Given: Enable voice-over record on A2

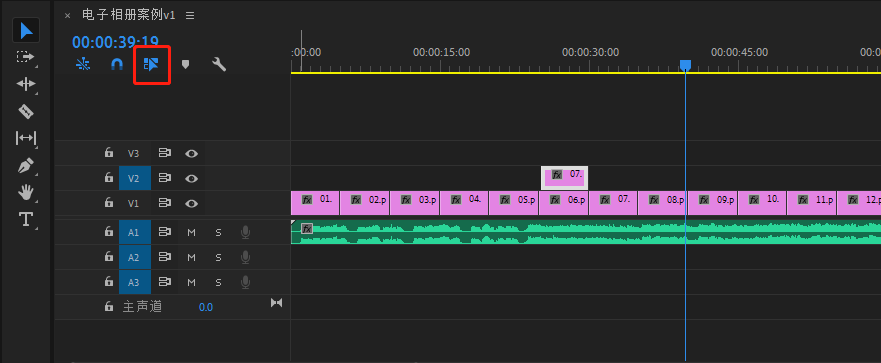Looking at the screenshot, I should tap(245, 257).
